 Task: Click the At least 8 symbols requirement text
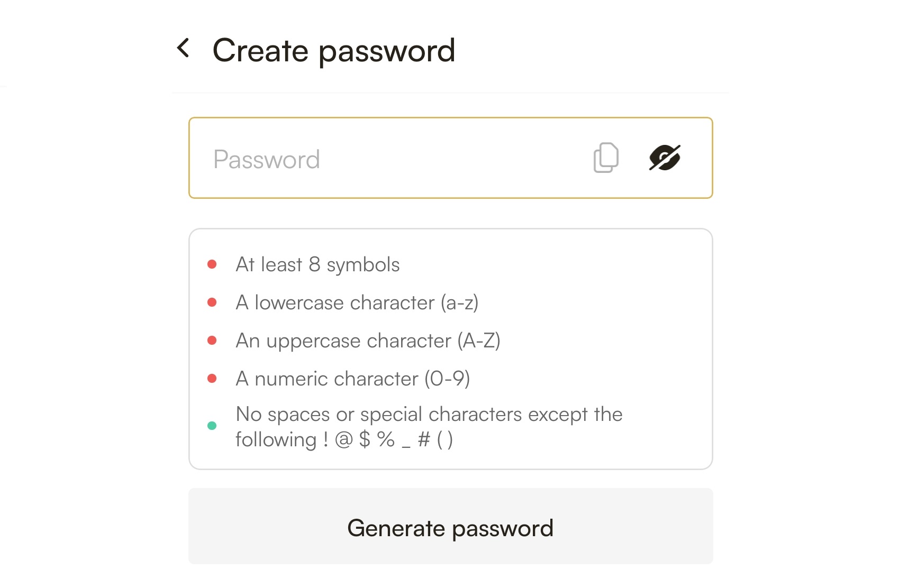click(x=317, y=264)
